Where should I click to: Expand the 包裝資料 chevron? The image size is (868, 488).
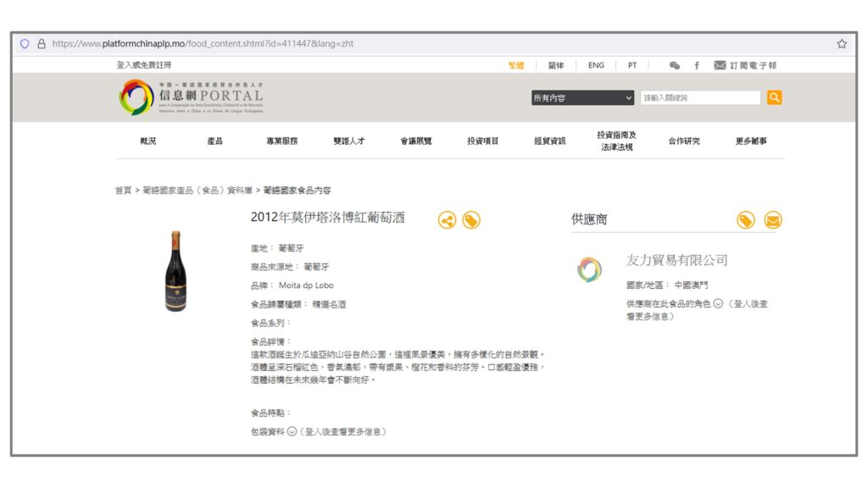pyautogui.click(x=292, y=431)
